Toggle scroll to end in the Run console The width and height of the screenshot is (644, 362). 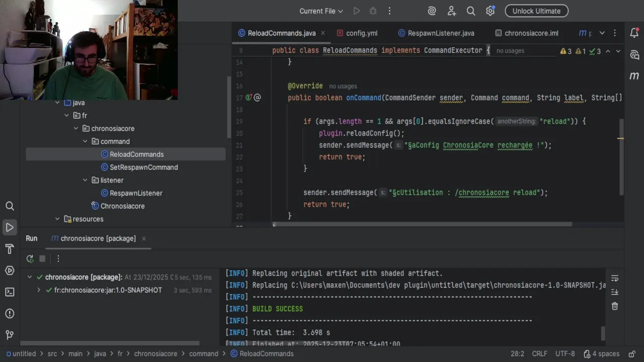(x=614, y=292)
